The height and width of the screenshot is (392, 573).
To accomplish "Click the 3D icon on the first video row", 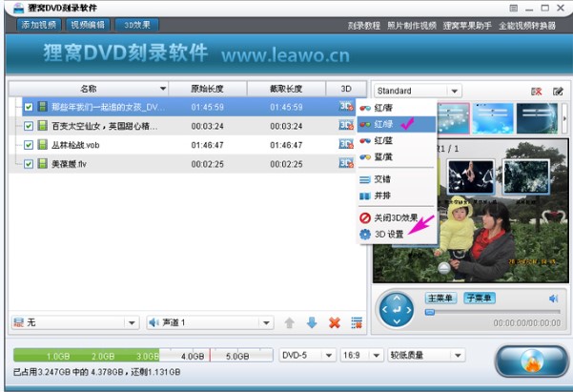I will [345, 107].
